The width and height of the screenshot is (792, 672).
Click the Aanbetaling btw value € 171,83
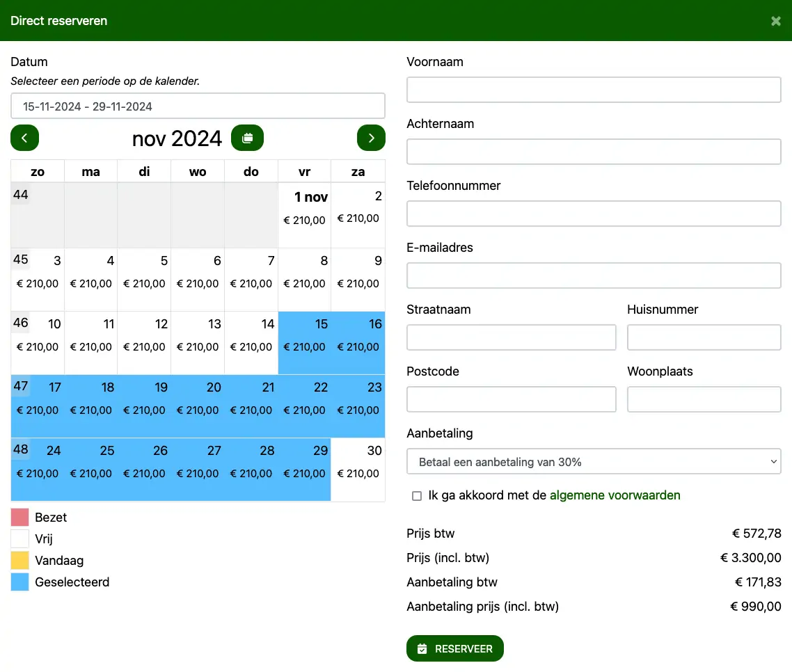point(758,582)
